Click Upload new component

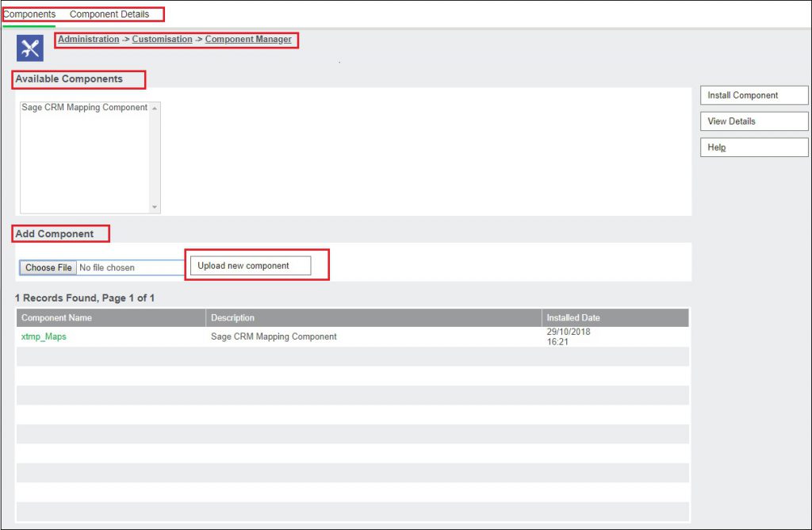point(248,265)
